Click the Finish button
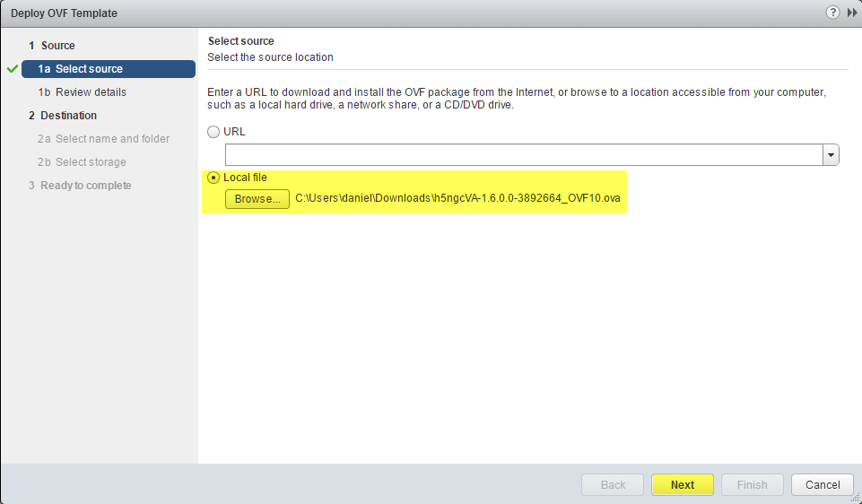The width and height of the screenshot is (862, 504). coord(752,485)
